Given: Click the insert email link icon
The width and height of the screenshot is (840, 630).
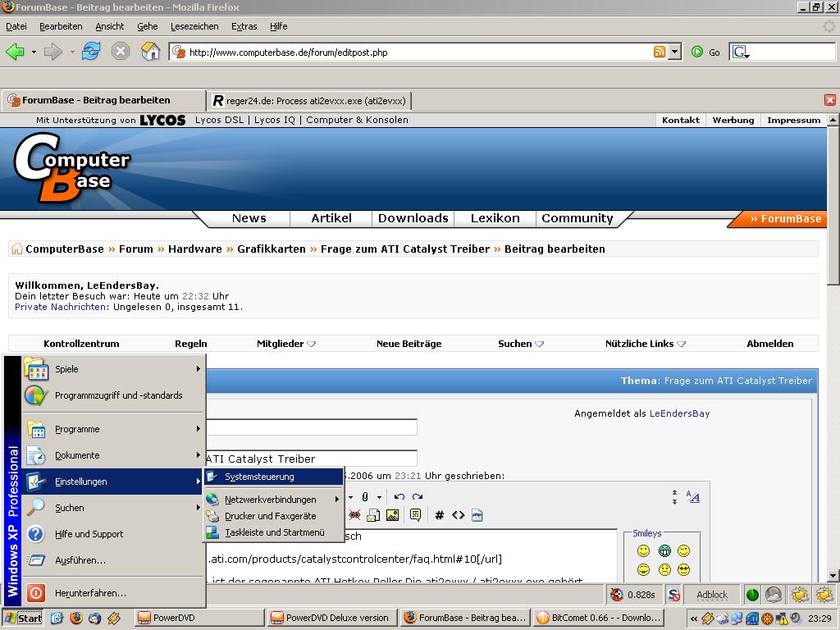Looking at the screenshot, I should coord(373,515).
